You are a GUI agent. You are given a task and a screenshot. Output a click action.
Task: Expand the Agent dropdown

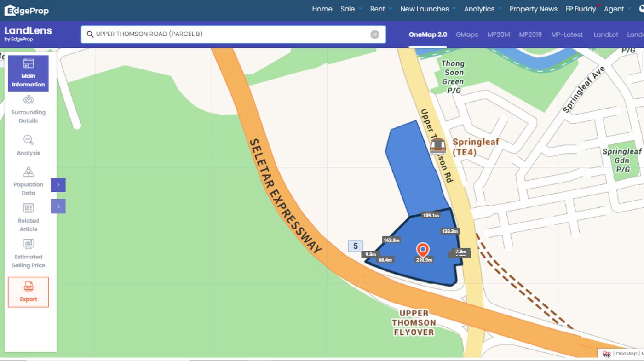pos(617,9)
